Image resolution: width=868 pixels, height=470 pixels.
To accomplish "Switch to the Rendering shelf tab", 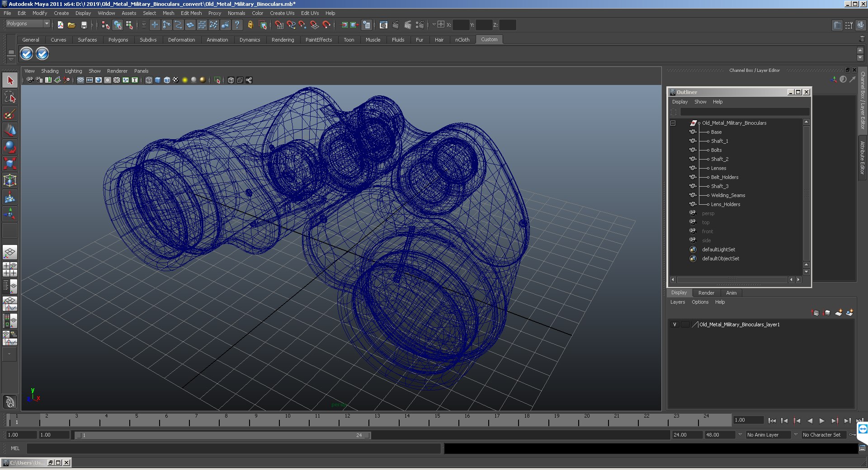I will 283,40.
